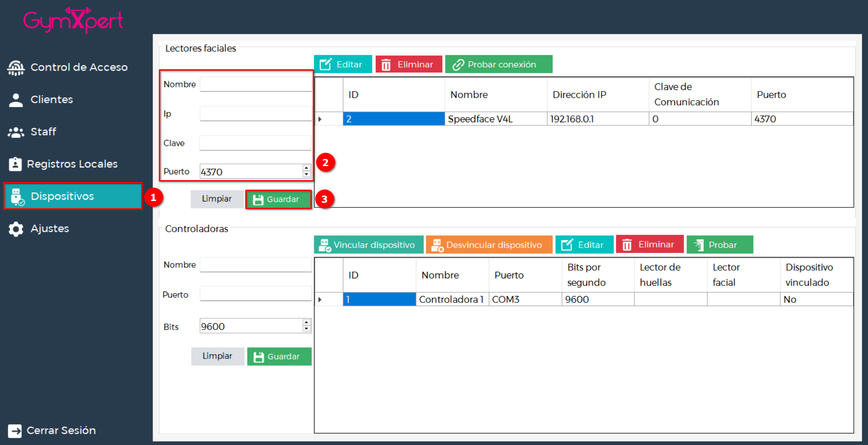Open Clientes via its person icon
The height and width of the screenshot is (445, 868).
[x=16, y=100]
